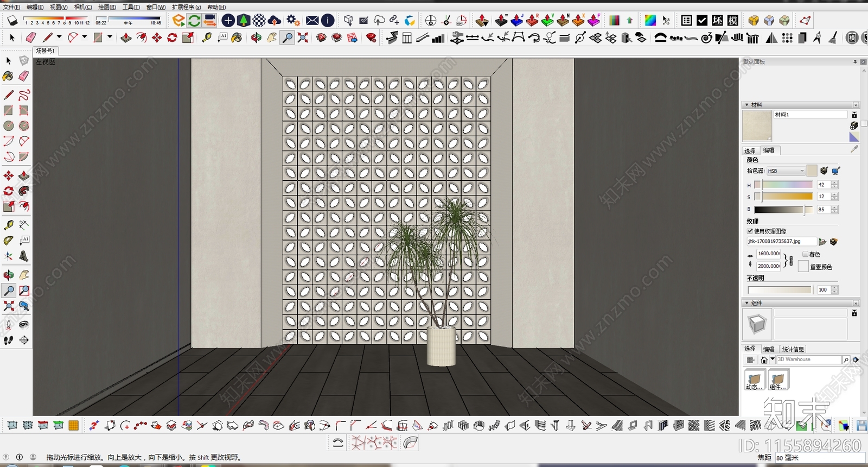Open the 扩展程序(x) menu
Image resolution: width=868 pixels, height=467 pixels.
click(x=186, y=7)
